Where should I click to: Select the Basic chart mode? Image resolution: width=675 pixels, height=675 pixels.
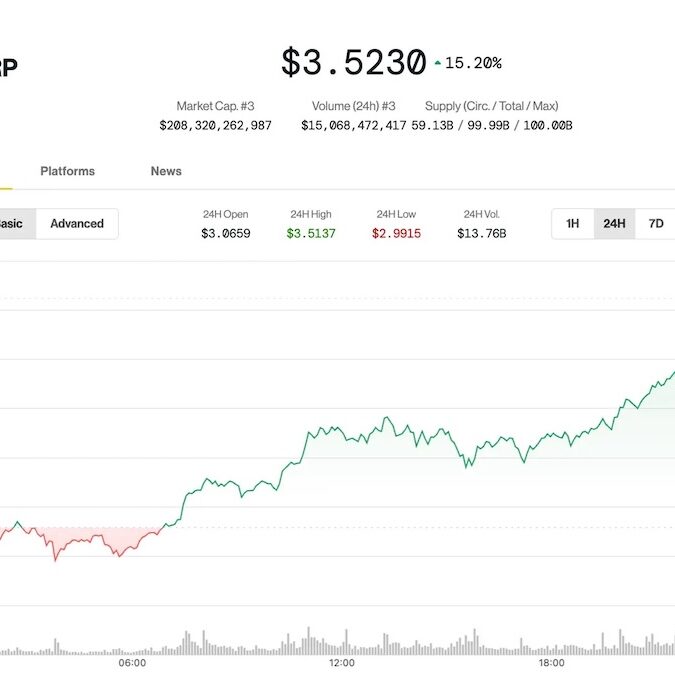pyautogui.click(x=14, y=224)
